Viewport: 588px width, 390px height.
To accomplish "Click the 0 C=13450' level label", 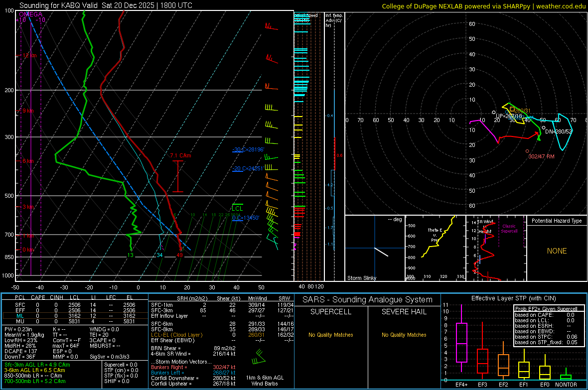I will (x=246, y=218).
